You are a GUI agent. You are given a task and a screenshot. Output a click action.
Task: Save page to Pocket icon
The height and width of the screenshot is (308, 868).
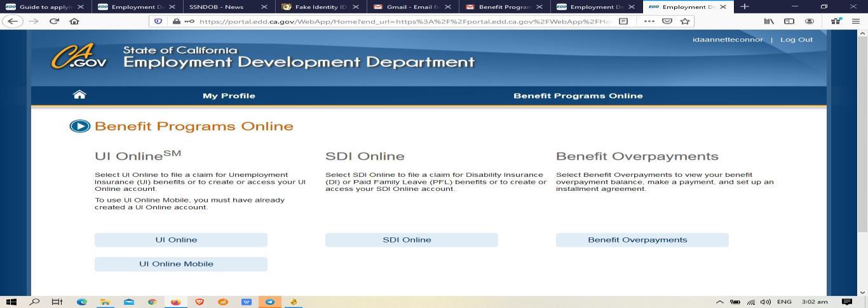point(667,21)
